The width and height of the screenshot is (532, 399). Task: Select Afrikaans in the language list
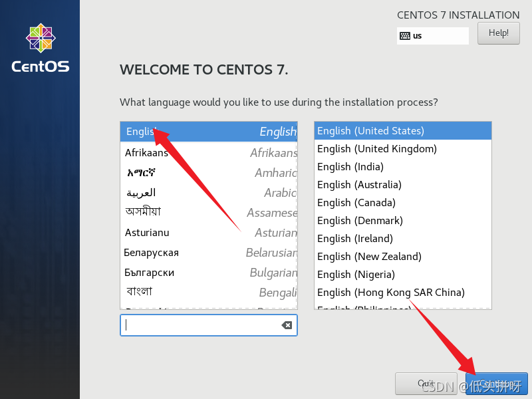coord(209,153)
